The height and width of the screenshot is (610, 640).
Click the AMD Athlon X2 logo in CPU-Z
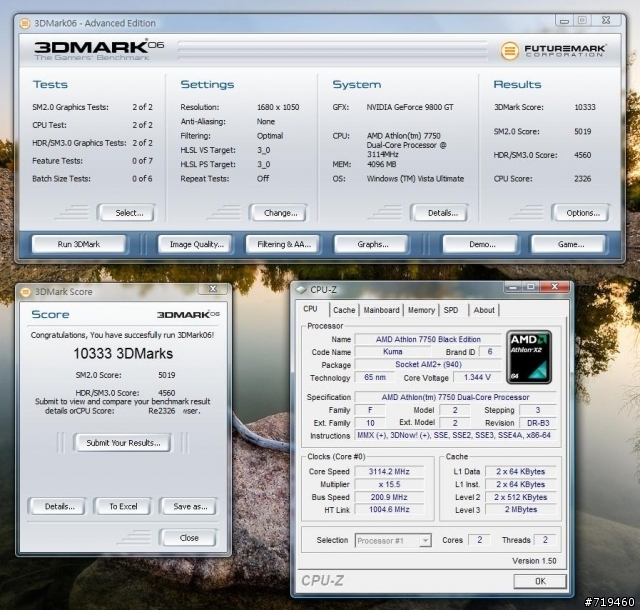tap(529, 357)
